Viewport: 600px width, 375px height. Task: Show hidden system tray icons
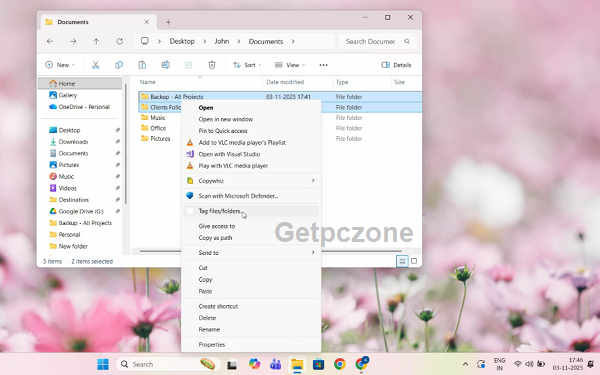click(465, 364)
